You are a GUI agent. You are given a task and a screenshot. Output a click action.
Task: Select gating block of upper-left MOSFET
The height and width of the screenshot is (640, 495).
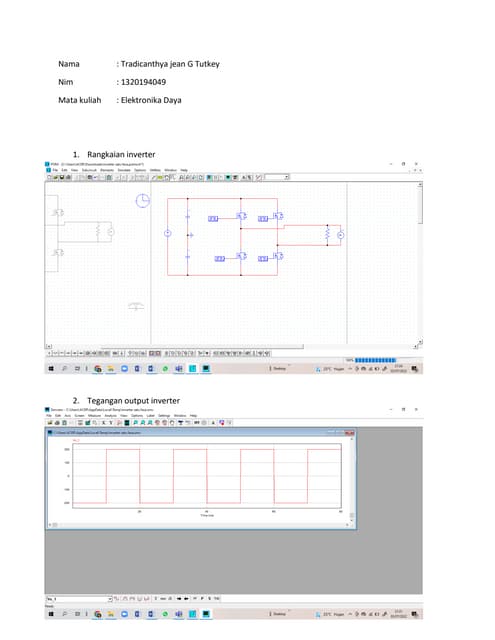(213, 219)
